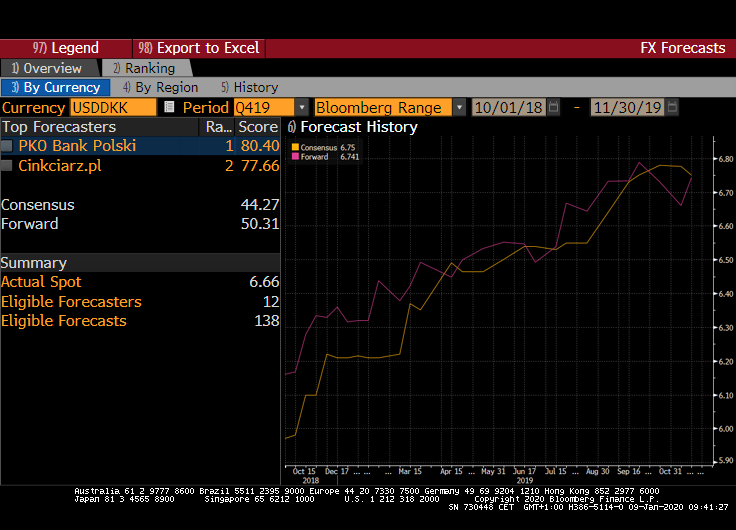Viewport: 736px width, 530px height.
Task: Click the orange Consensus legend swatch
Action: 295,147
